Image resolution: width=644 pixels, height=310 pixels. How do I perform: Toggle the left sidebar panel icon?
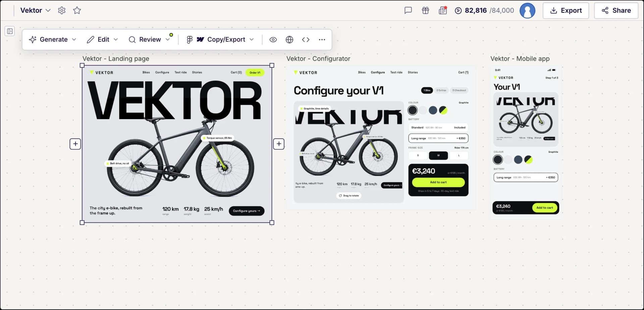(10, 31)
